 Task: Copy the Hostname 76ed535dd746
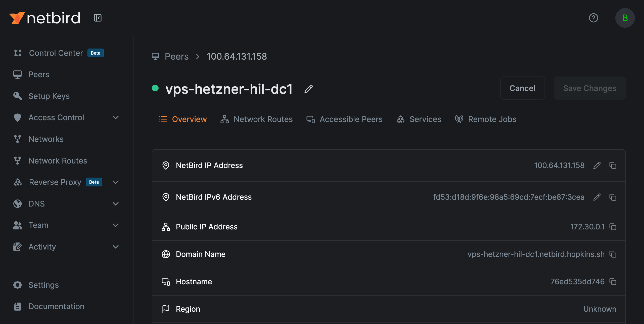coord(613,281)
